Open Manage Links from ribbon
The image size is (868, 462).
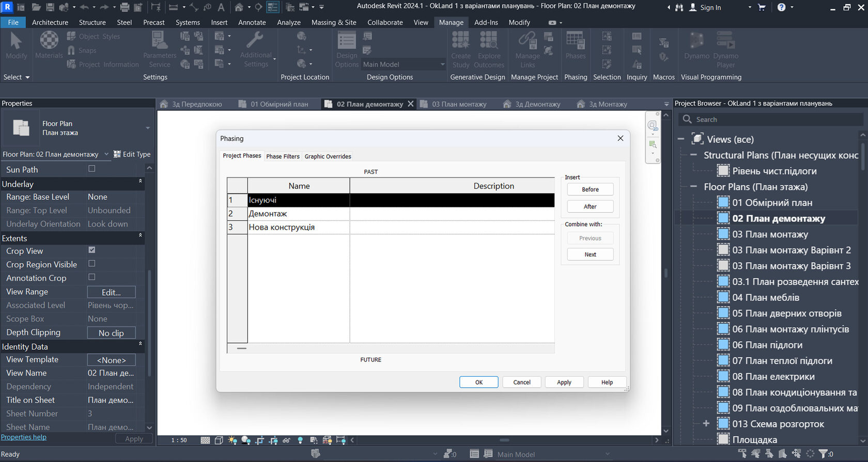(528, 49)
